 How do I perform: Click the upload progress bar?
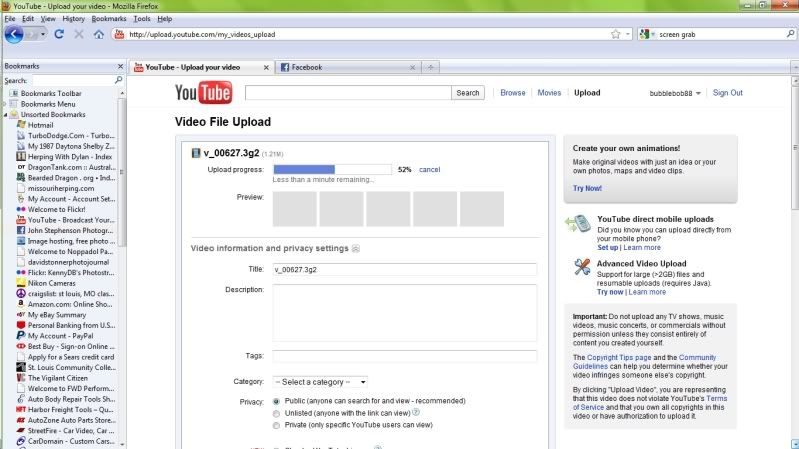point(332,170)
